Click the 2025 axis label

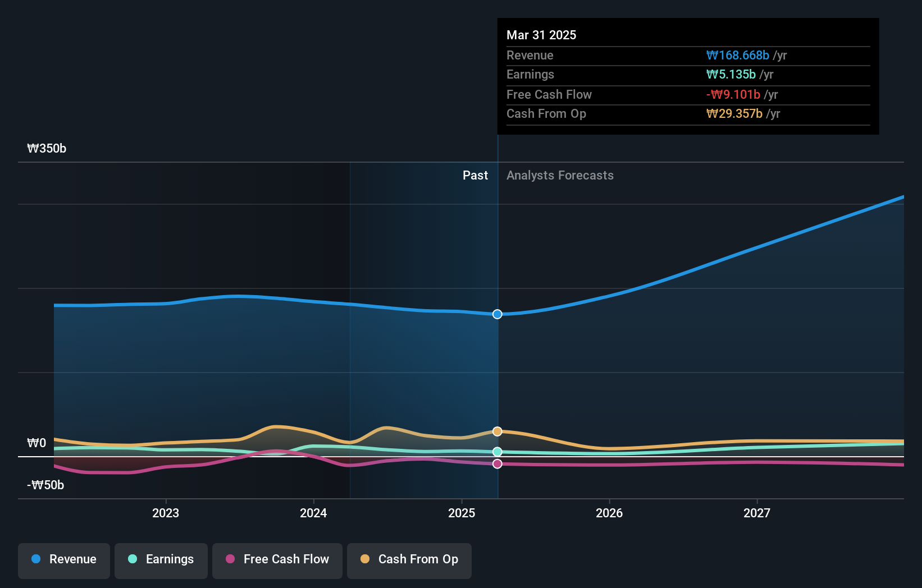(x=462, y=513)
